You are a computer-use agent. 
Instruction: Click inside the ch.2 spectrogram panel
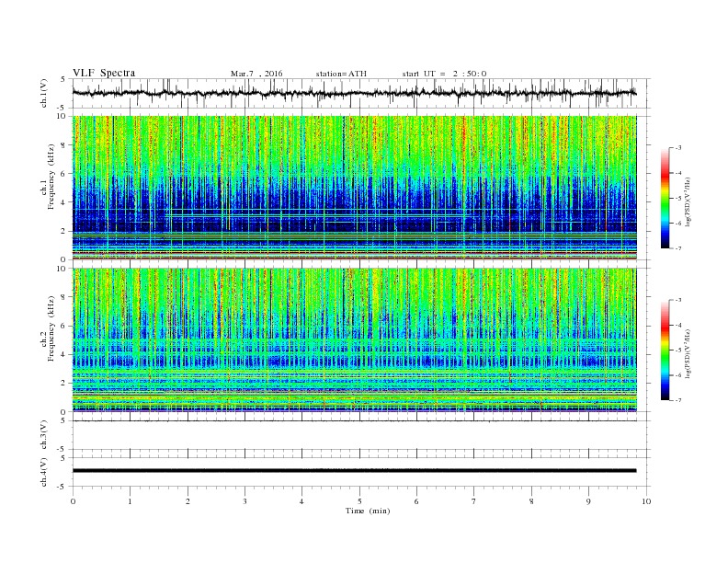354,339
